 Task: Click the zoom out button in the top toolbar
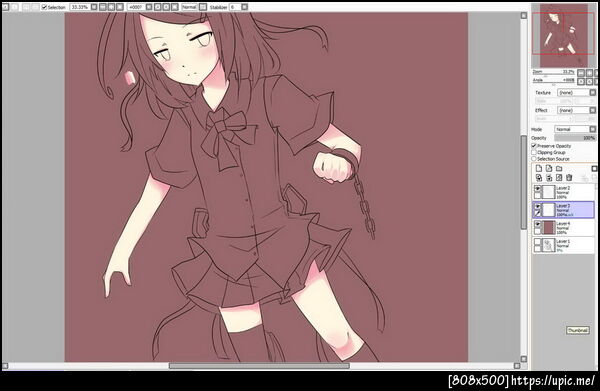tap(103, 7)
